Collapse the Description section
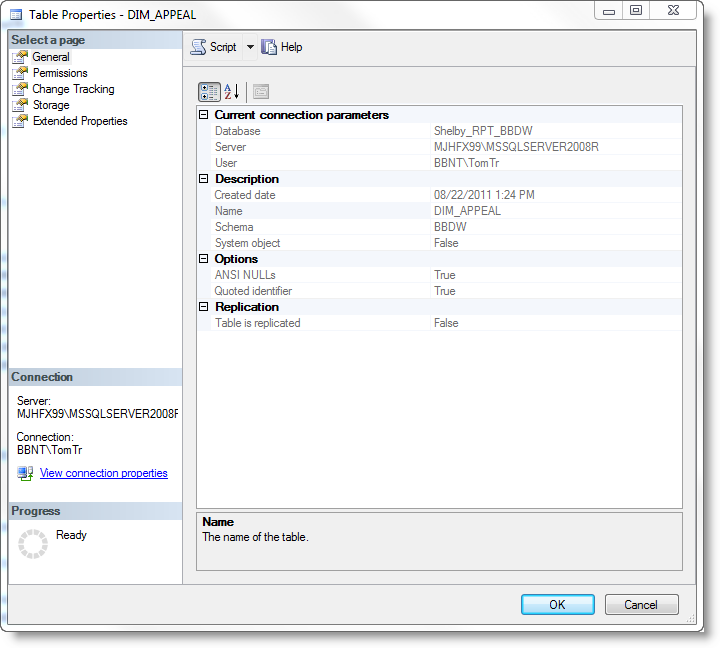720x648 pixels. (204, 179)
